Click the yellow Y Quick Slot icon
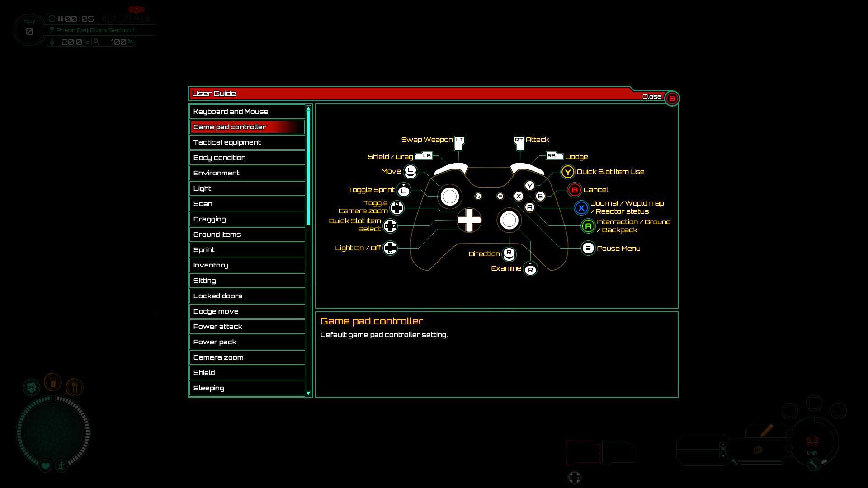The image size is (868, 488). coord(567,172)
